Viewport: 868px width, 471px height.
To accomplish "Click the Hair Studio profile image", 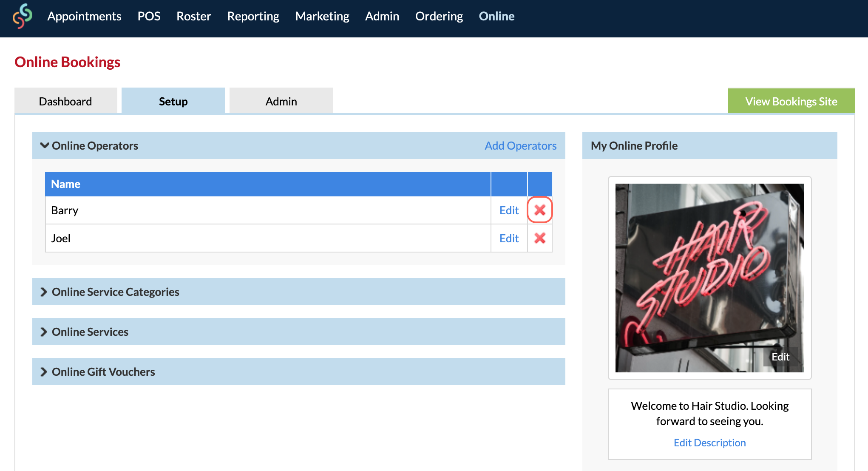I will coord(710,278).
